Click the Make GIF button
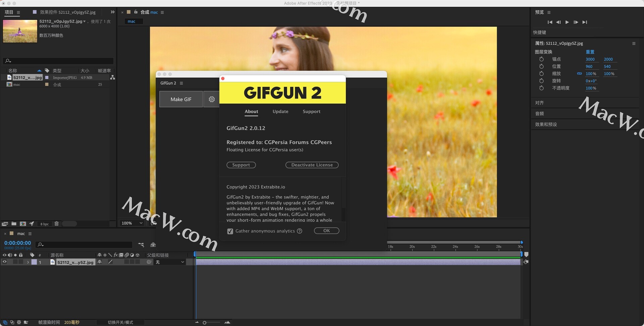 [x=181, y=99]
